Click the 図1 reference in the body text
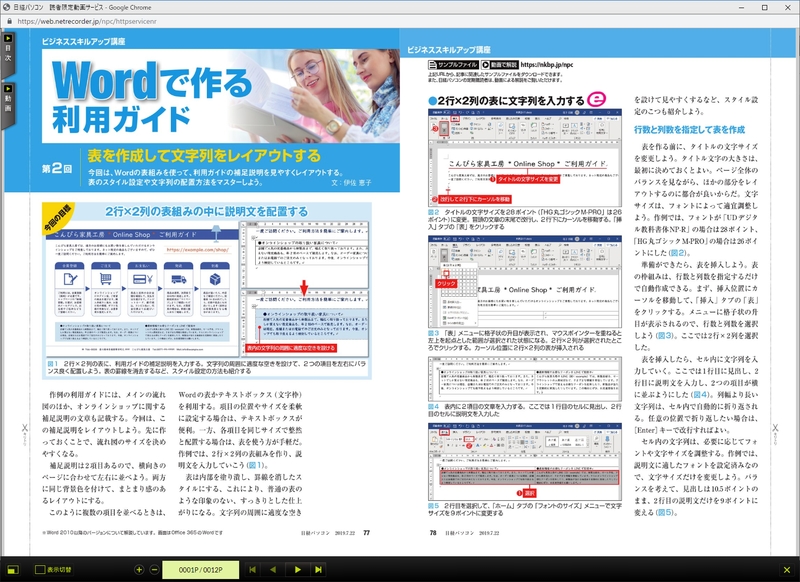This screenshot has height=582, width=800. click(x=255, y=465)
